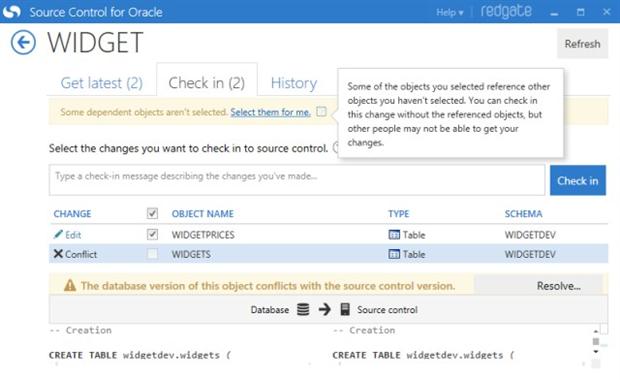This screenshot has height=380, width=620.
Task: Sort by the TYPE column header
Action: [x=399, y=214]
